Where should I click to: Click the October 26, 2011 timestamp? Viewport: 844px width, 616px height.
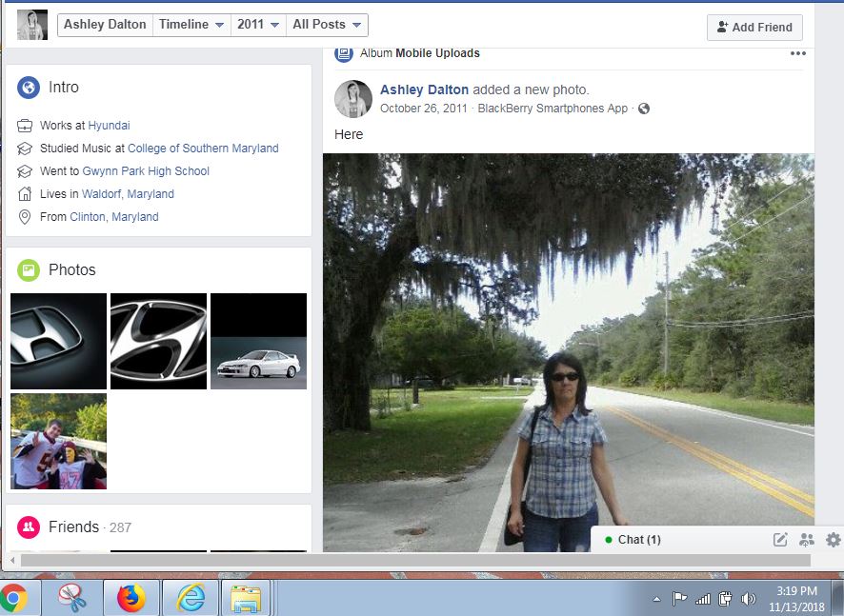(x=424, y=109)
